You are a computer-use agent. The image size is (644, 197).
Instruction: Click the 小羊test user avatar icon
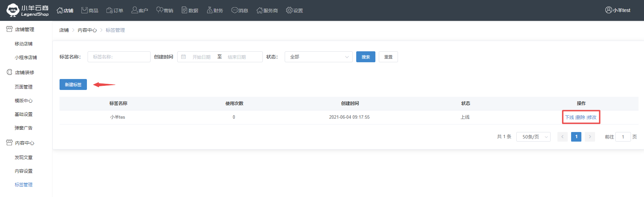(x=608, y=10)
